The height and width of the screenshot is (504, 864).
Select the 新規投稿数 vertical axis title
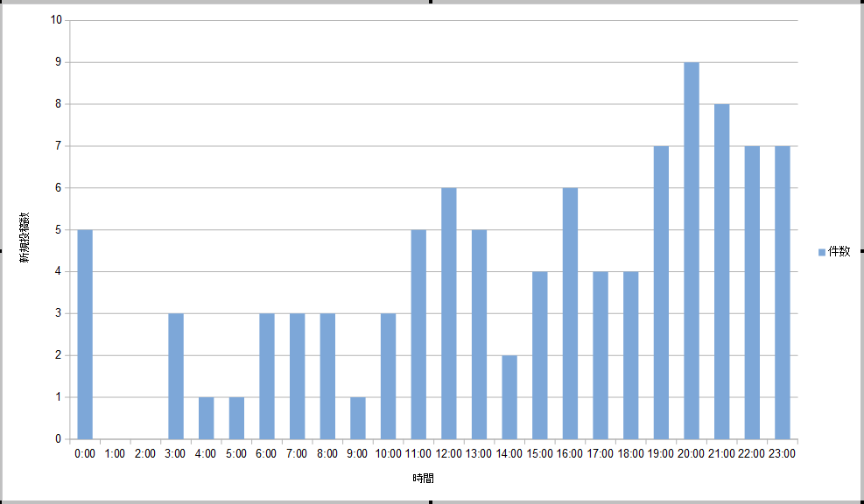click(x=27, y=236)
